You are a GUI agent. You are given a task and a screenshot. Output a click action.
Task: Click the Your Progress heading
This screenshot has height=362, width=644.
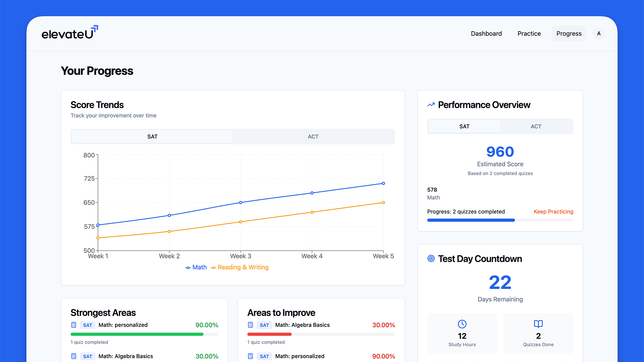coord(97,71)
